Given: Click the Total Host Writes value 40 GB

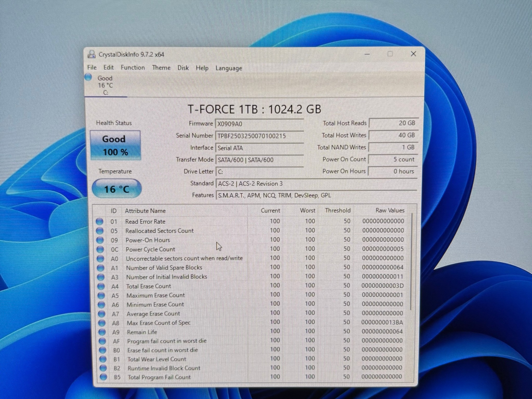Looking at the screenshot, I should [x=393, y=135].
